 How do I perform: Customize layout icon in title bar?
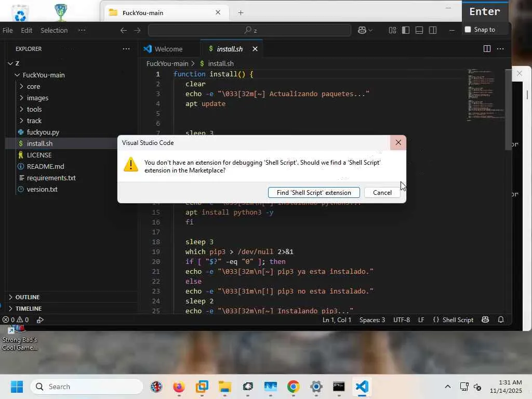click(392, 30)
